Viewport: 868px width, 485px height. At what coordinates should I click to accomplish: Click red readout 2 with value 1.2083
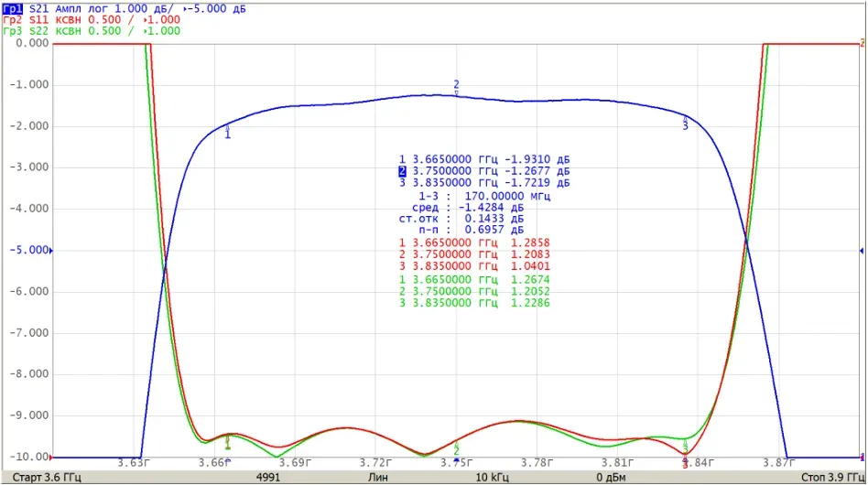pyautogui.click(x=474, y=254)
